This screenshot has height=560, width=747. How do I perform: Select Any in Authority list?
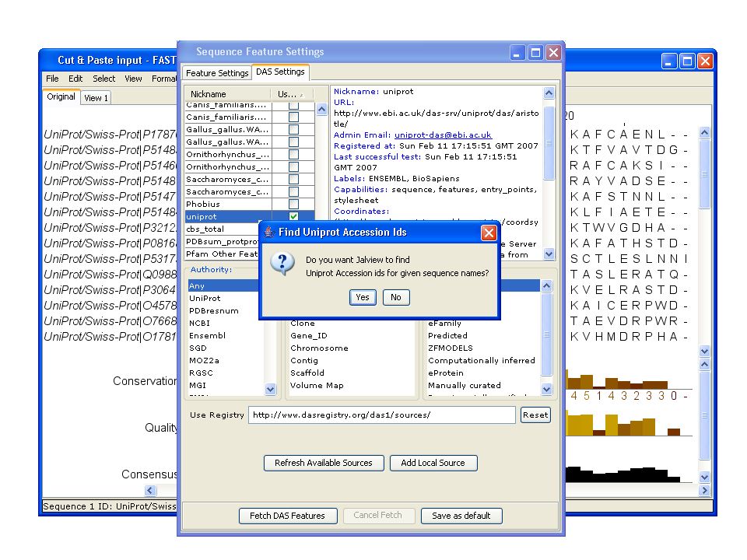[x=223, y=285]
